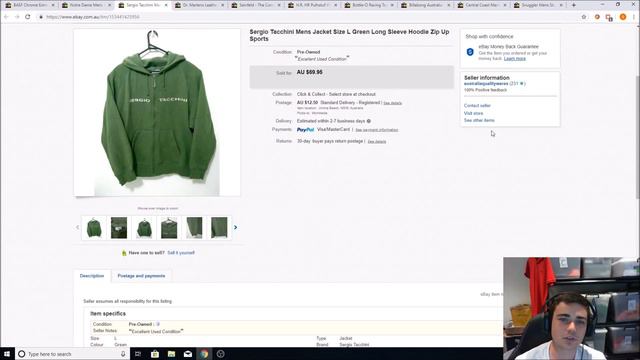
Task: Switch to the Notre Dame Mens tab
Action: [x=86, y=5]
